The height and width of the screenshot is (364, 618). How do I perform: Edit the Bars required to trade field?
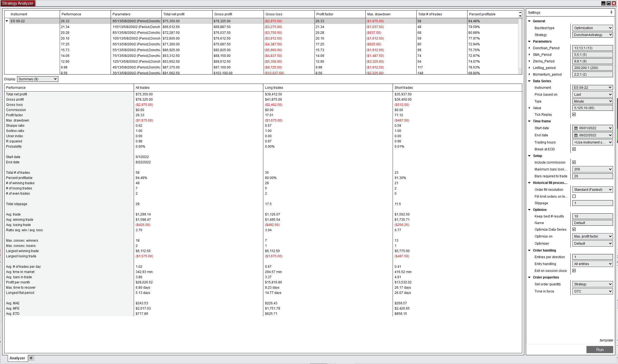click(x=592, y=176)
